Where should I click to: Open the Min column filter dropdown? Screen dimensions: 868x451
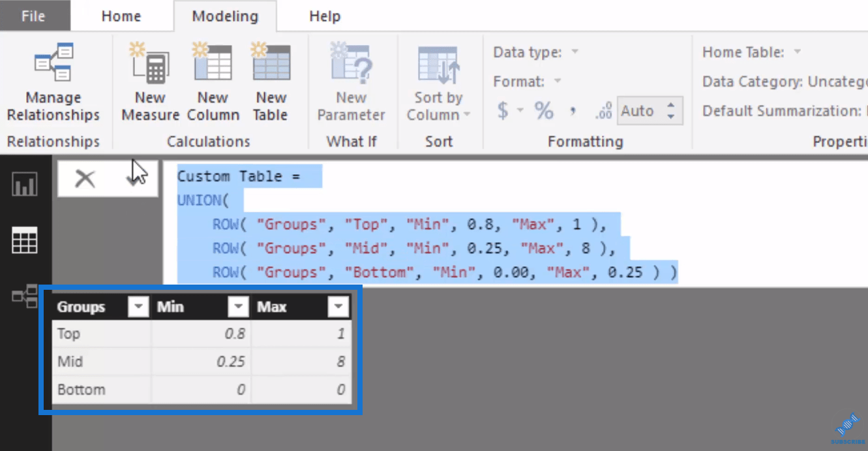pos(238,307)
